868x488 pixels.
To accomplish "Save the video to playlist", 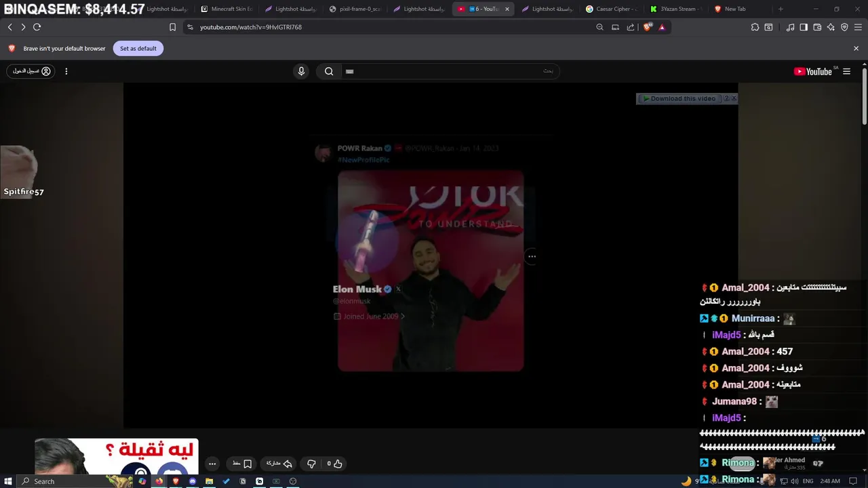I will (242, 464).
